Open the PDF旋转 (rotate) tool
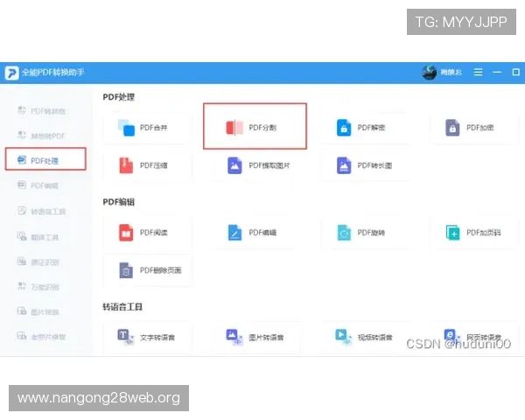This screenshot has height=420, width=525. coord(365,233)
